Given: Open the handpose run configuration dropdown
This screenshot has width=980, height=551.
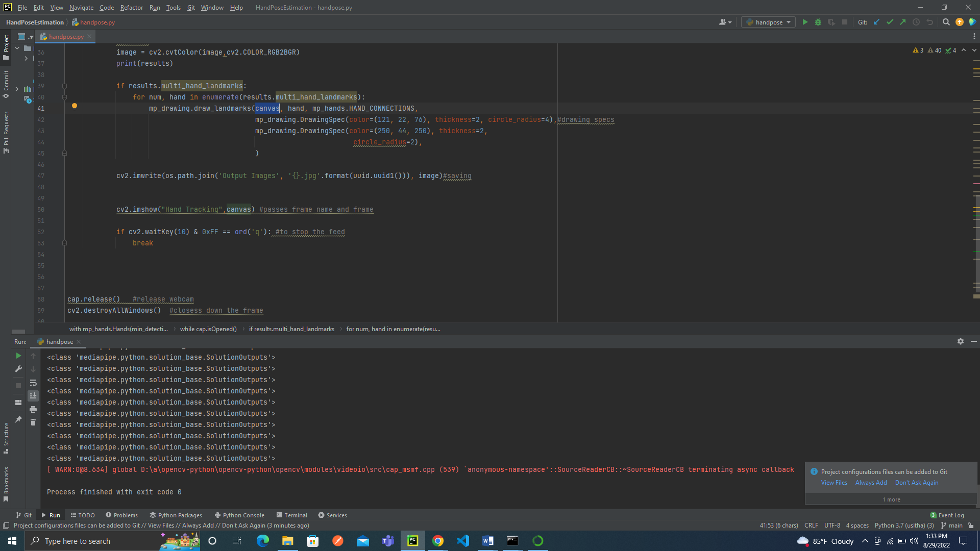Looking at the screenshot, I should [x=768, y=22].
